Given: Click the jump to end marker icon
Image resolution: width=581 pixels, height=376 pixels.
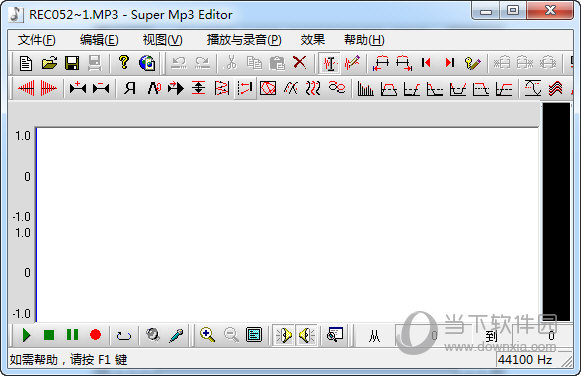Looking at the screenshot, I should point(449,63).
